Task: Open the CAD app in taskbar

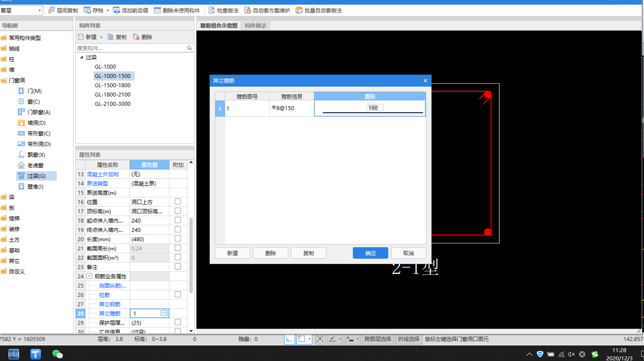Action: click(14, 354)
